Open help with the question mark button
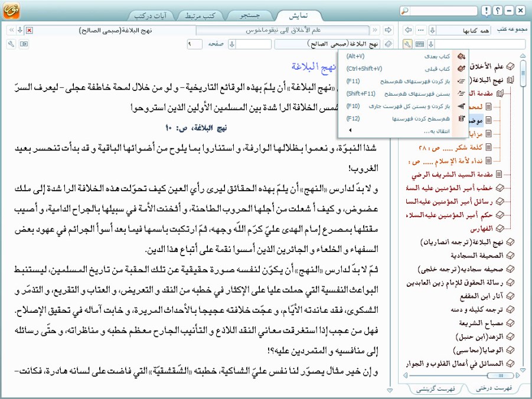This screenshot has height=399, width=532. tap(497, 11)
